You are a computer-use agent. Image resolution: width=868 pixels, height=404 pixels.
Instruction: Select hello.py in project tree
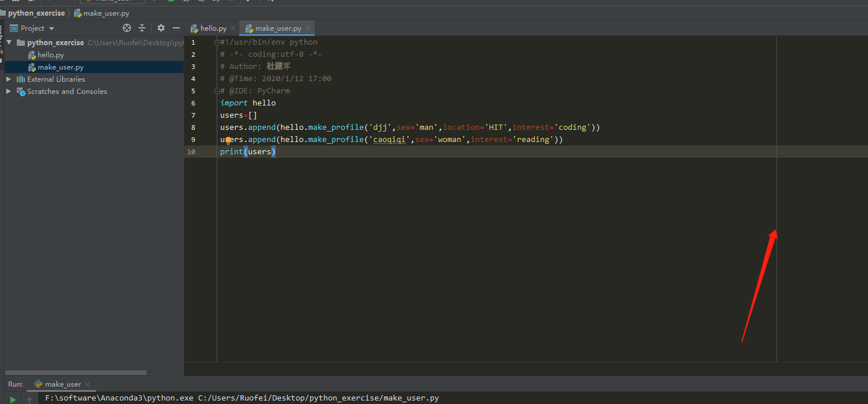click(x=51, y=55)
